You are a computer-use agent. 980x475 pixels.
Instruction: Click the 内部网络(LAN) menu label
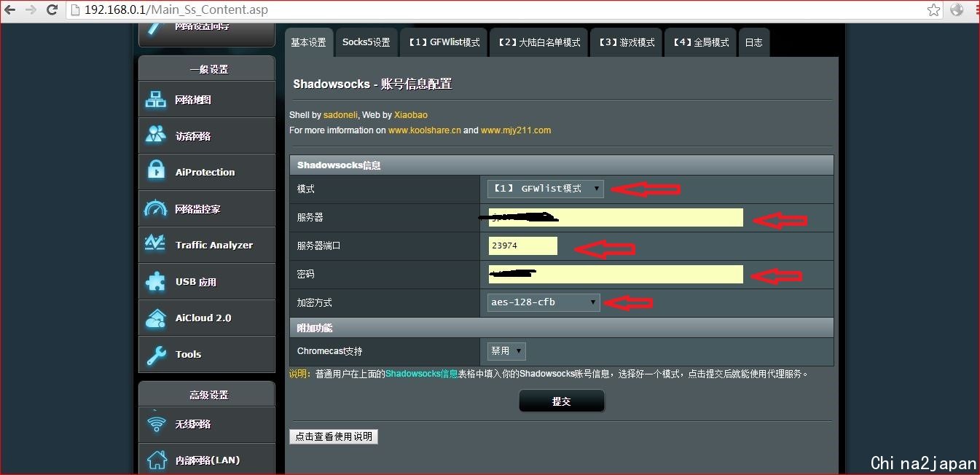coord(208,460)
